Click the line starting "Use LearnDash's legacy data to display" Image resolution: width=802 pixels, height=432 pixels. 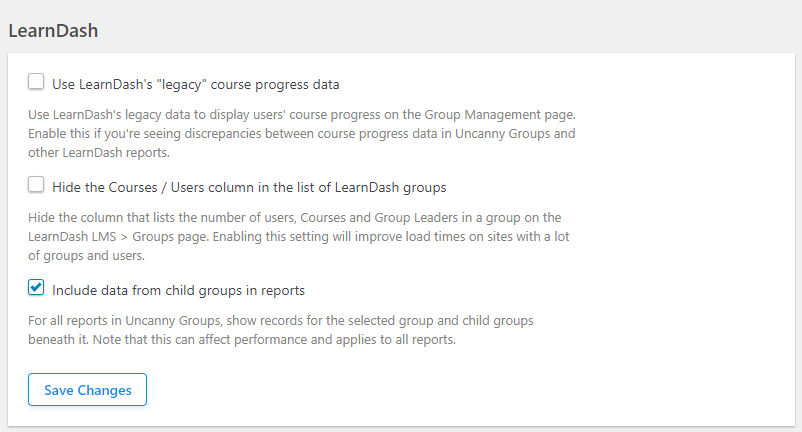tap(302, 115)
